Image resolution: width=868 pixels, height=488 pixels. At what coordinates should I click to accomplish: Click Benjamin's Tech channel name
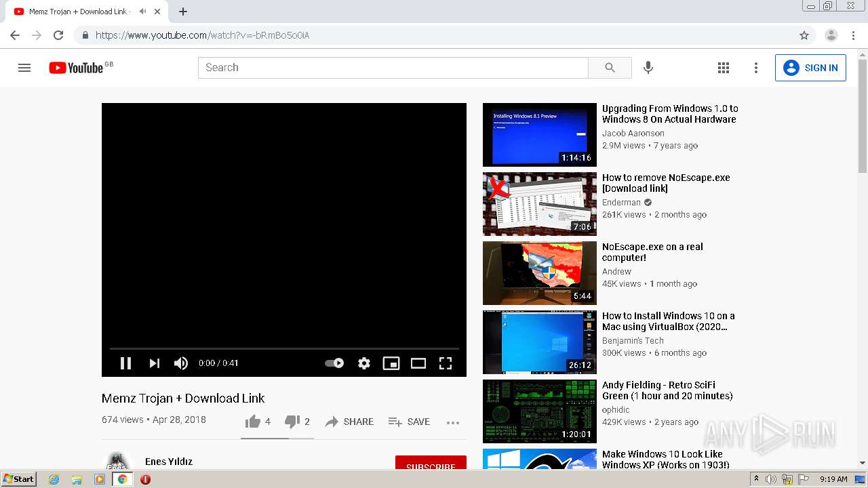[x=633, y=341]
